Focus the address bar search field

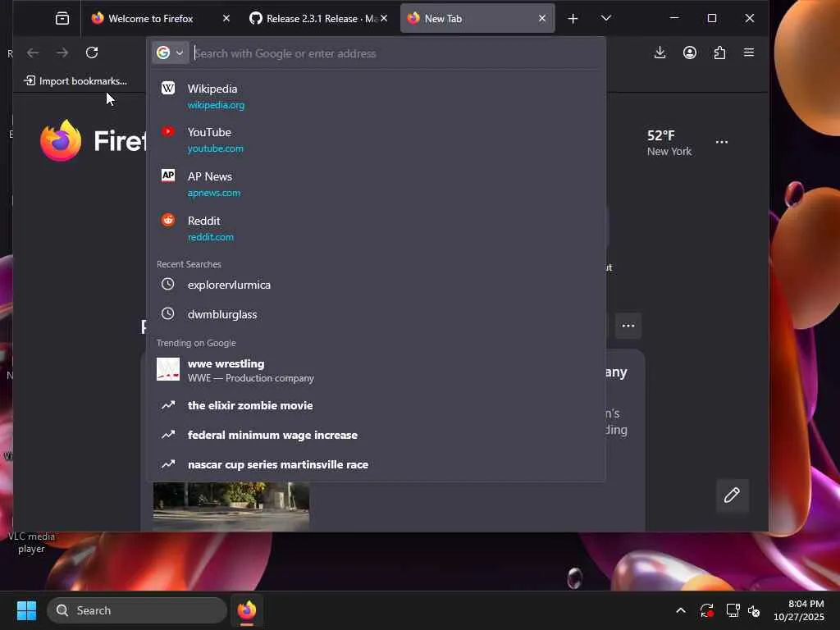[x=396, y=53]
